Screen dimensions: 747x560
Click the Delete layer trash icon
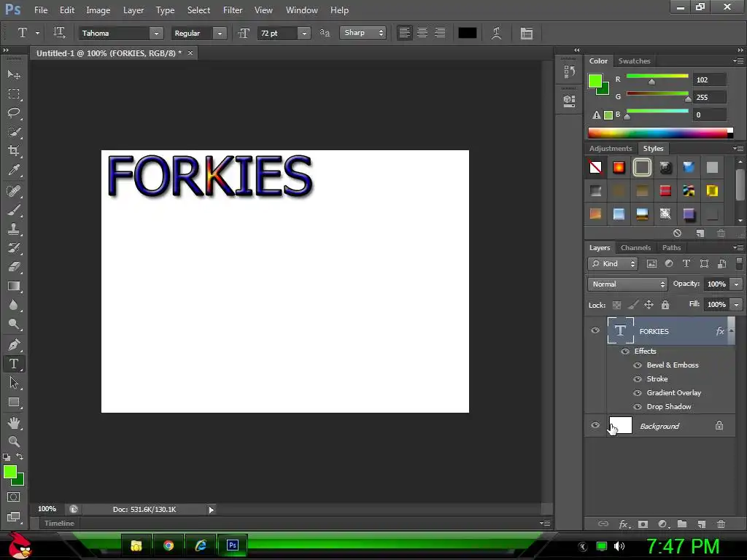tap(721, 524)
